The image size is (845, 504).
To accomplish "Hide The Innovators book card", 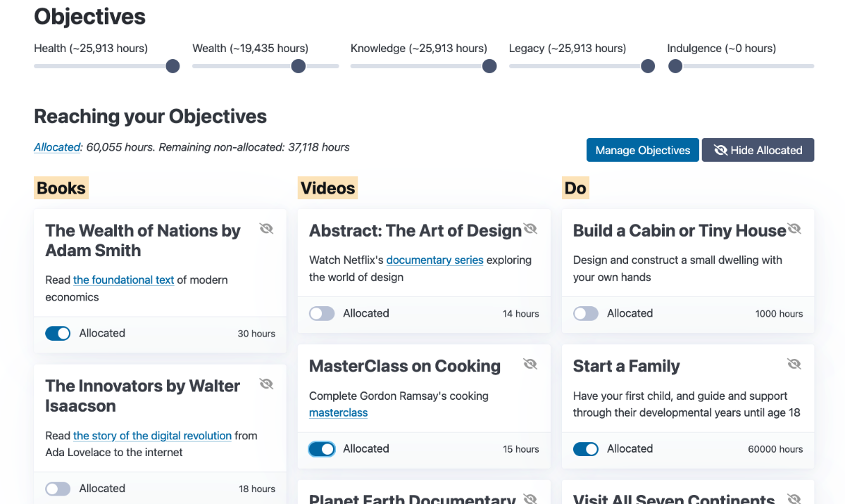I will [x=266, y=384].
